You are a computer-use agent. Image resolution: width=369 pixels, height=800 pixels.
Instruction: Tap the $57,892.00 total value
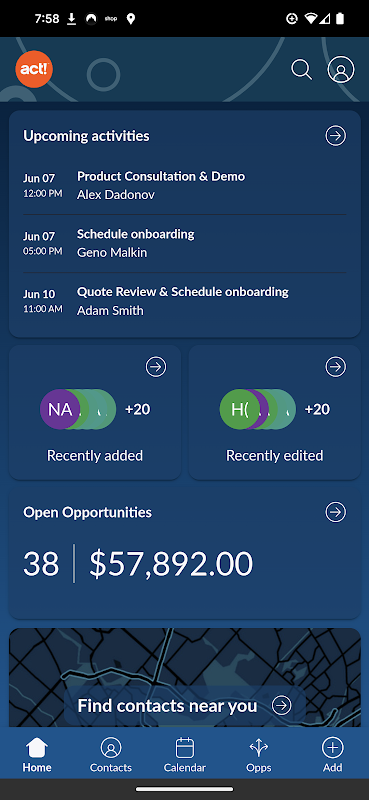point(171,564)
